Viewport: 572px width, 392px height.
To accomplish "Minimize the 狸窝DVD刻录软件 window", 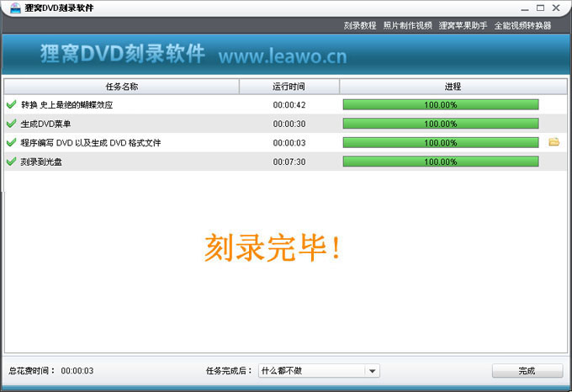I will pos(525,8).
